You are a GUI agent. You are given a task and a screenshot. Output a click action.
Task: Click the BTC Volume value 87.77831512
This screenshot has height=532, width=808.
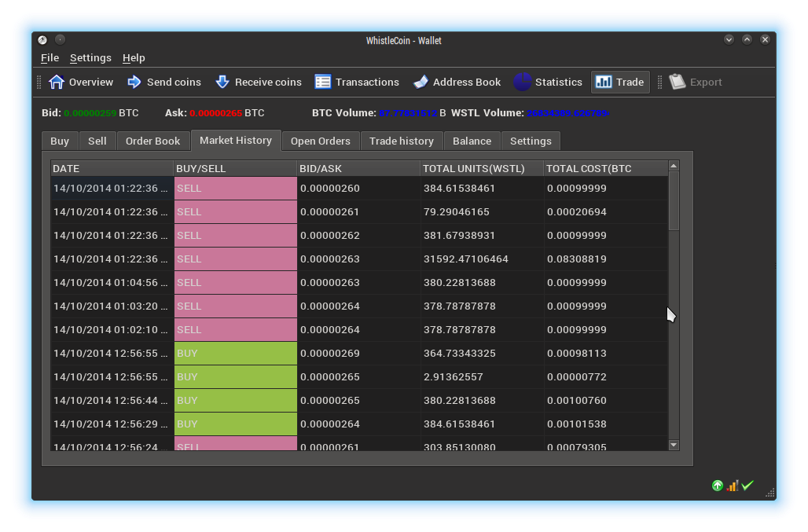(x=408, y=113)
